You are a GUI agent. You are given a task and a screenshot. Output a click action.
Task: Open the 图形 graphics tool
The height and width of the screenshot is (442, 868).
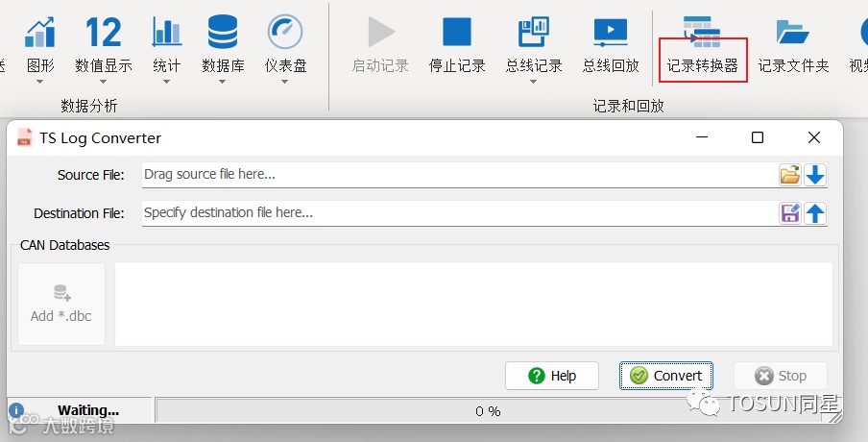pos(40,44)
